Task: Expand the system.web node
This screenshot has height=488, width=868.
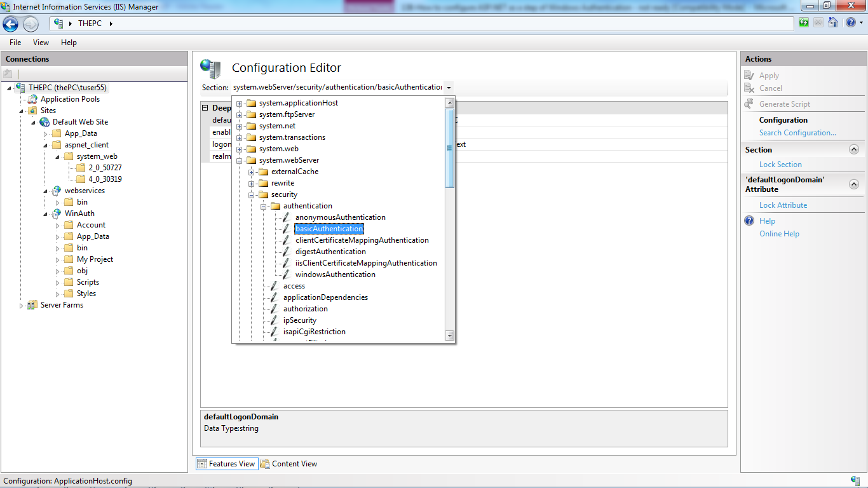Action: 240,149
